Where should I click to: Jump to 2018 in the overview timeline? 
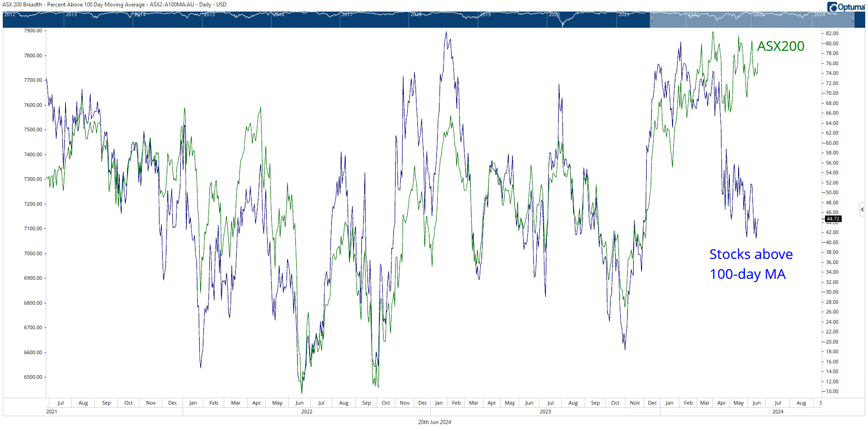coord(416,15)
